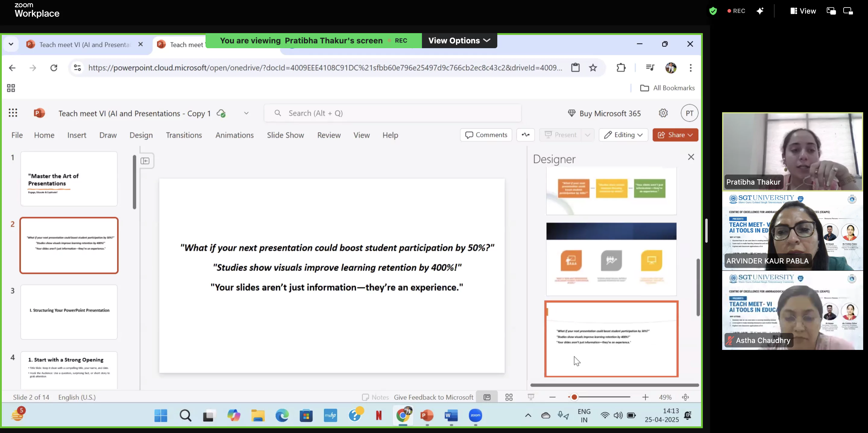This screenshot has width=868, height=433.
Task: Open the Slide Show tab
Action: 285,135
